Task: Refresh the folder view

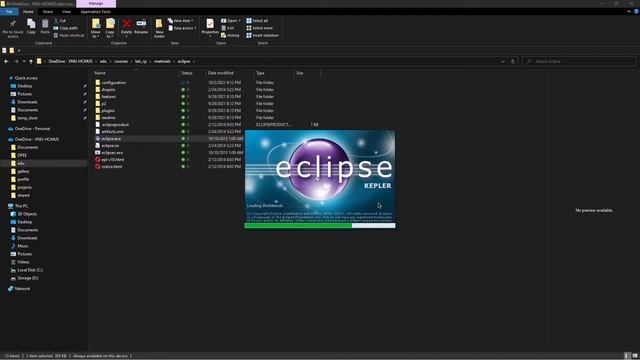Action: tap(513, 61)
